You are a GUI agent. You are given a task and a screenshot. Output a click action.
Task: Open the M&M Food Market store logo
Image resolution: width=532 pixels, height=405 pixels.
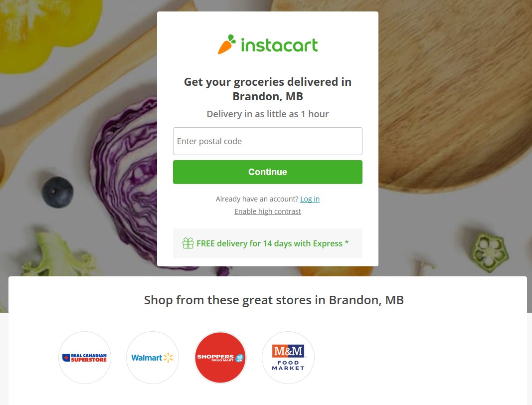[288, 358]
